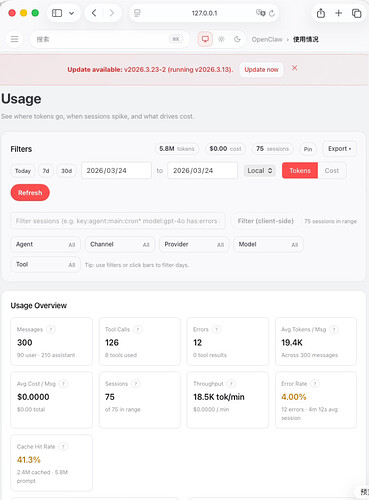This screenshot has height=500, width=369.
Task: Select the system theme monitor icon
Action: (x=205, y=39)
